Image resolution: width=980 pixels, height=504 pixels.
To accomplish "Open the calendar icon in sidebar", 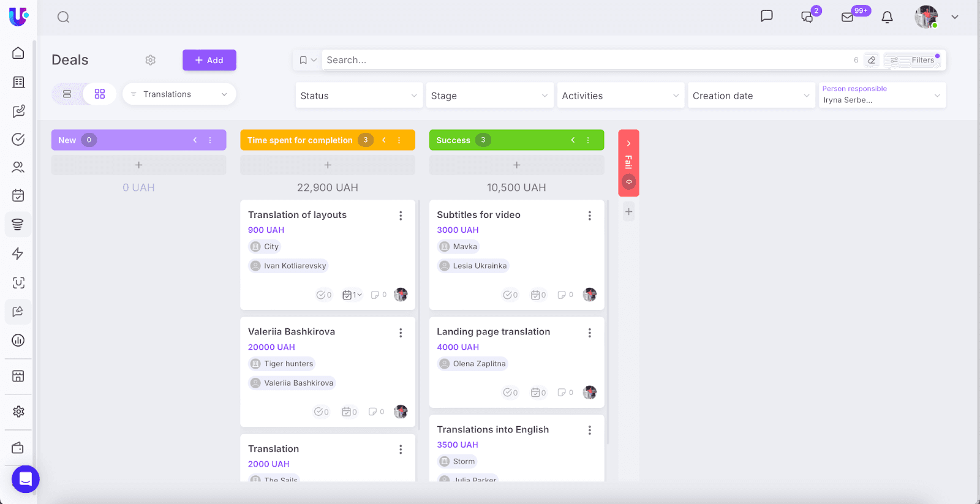I will 18,195.
